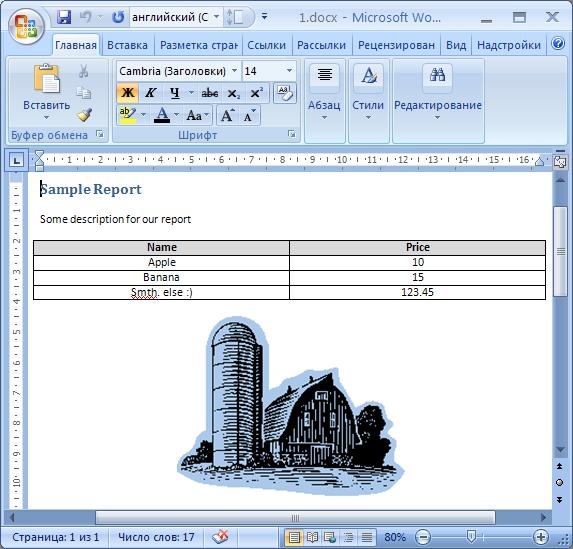Viewport: 573px width, 549px height.
Task: Open Word help with the question mark icon
Action: (558, 44)
